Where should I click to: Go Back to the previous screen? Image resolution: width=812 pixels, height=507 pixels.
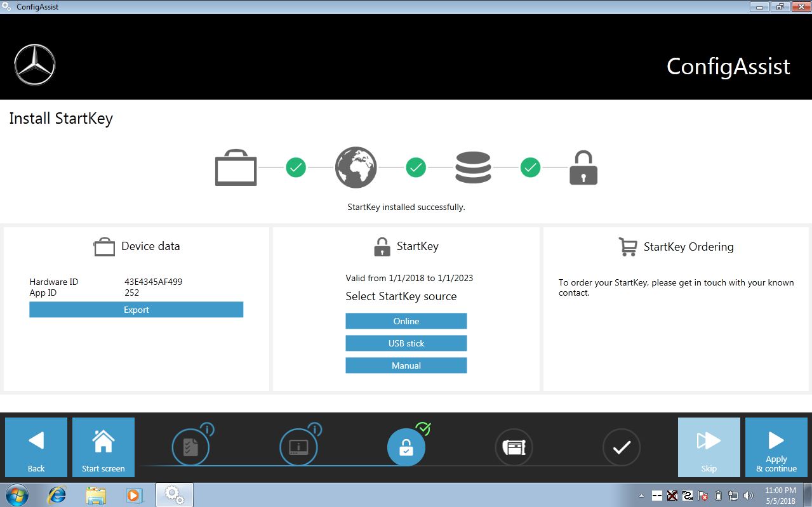pos(36,447)
